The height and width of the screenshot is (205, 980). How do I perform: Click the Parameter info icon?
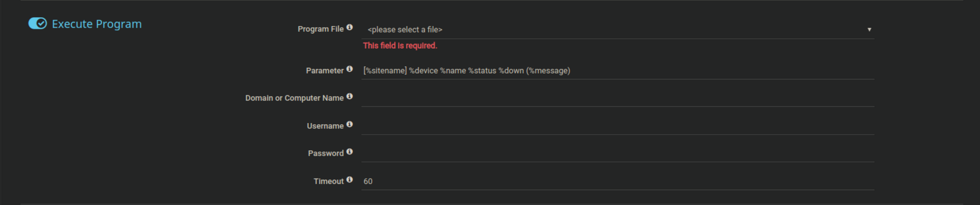349,69
